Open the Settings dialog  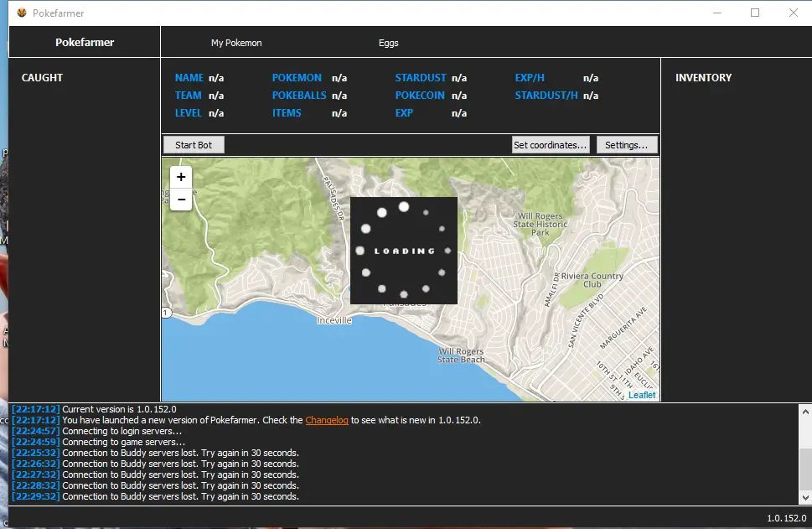pos(626,145)
